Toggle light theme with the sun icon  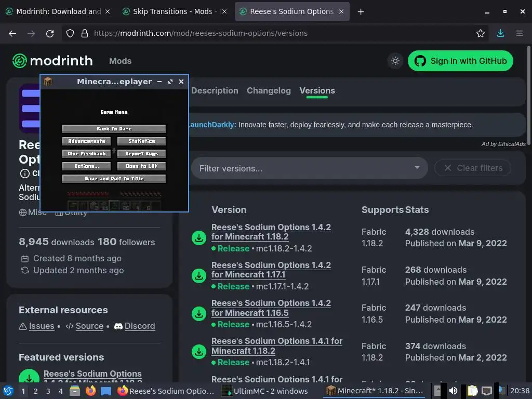(x=395, y=61)
